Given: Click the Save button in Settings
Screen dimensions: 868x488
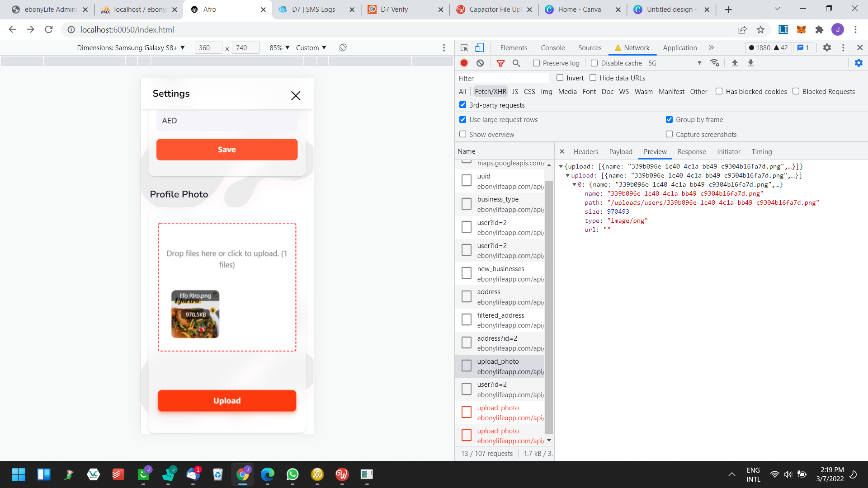Looking at the screenshot, I should pos(227,150).
